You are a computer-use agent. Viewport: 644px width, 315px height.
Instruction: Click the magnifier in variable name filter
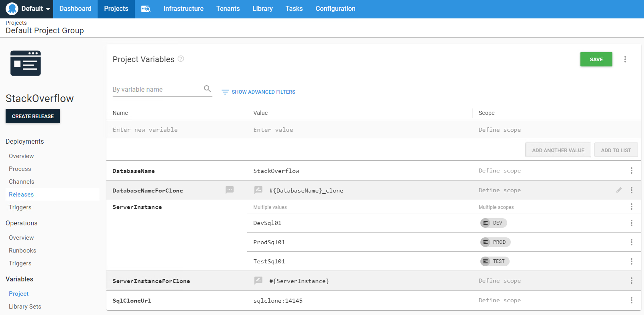(207, 89)
